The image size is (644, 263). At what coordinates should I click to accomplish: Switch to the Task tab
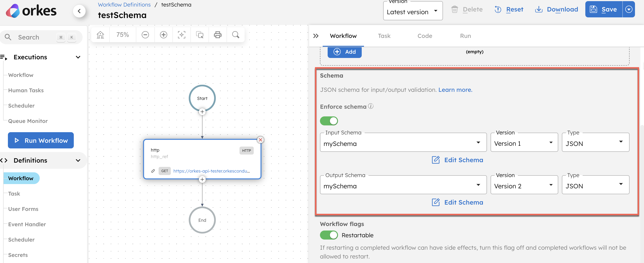(384, 36)
